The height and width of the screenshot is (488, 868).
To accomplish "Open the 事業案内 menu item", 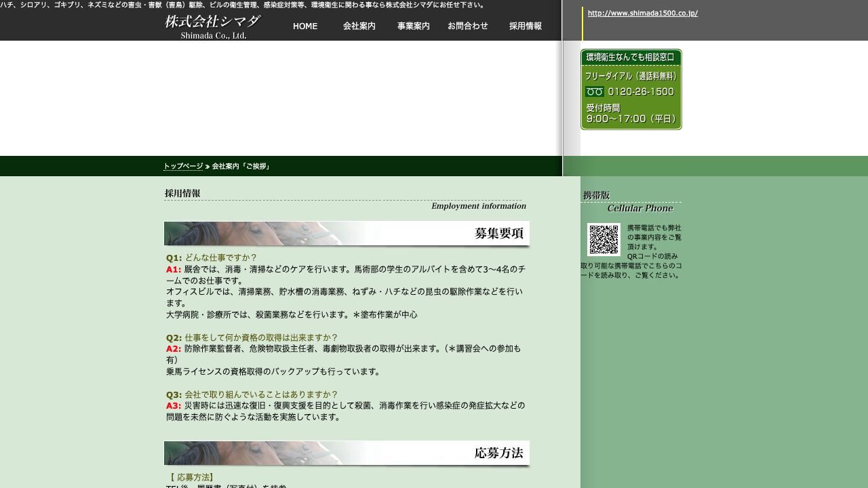I will [x=413, y=26].
